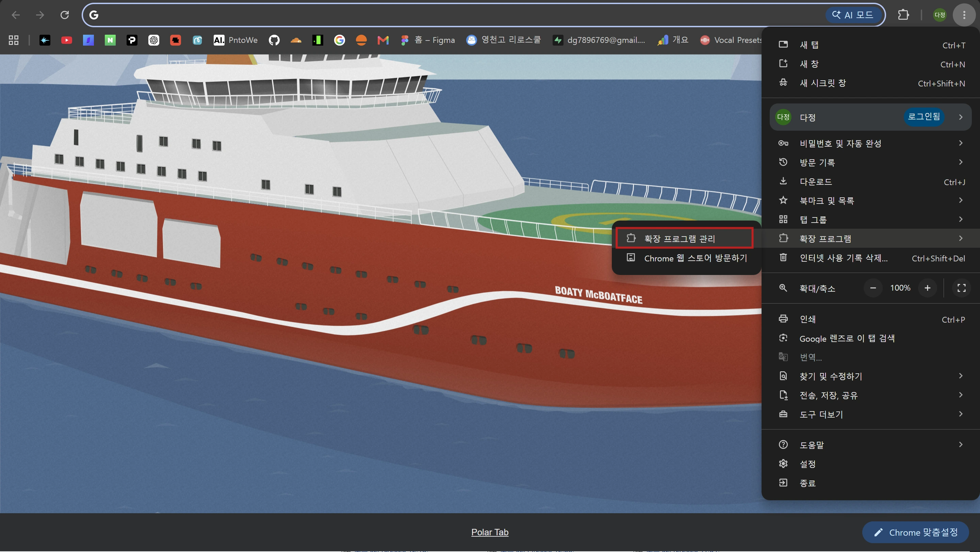Open the GitHub bookmark
Viewport: 980px width, 552px height.
coord(274,40)
